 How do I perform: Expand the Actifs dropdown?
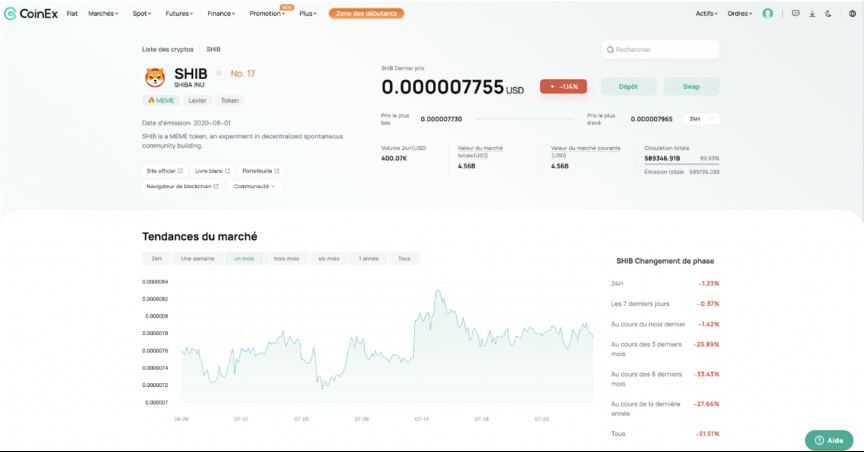coord(706,14)
